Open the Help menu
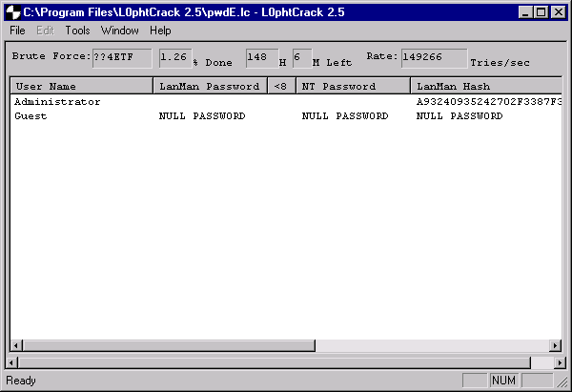Viewport: 572px width, 392px height. click(x=160, y=31)
